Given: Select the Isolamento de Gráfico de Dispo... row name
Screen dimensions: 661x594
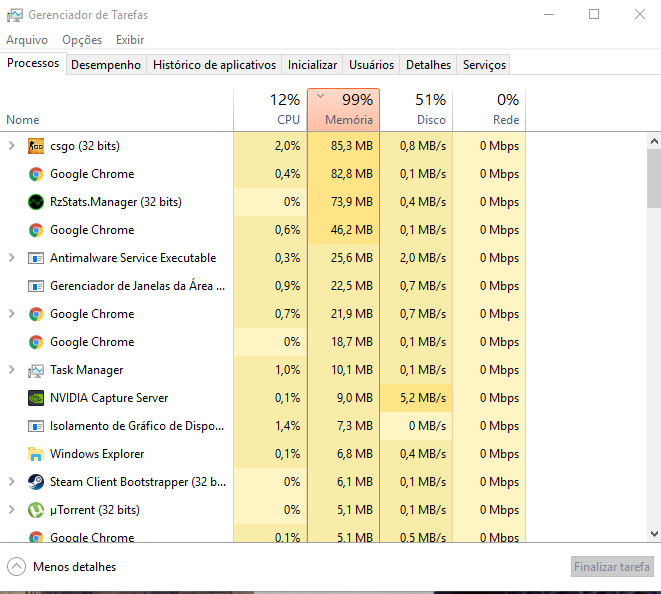Looking at the screenshot, I should click(x=137, y=426).
